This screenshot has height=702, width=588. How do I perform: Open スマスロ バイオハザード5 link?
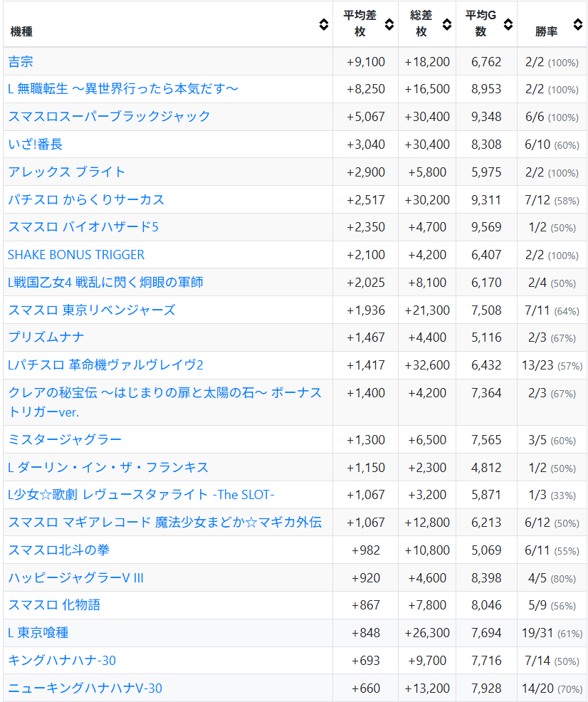coord(83,227)
